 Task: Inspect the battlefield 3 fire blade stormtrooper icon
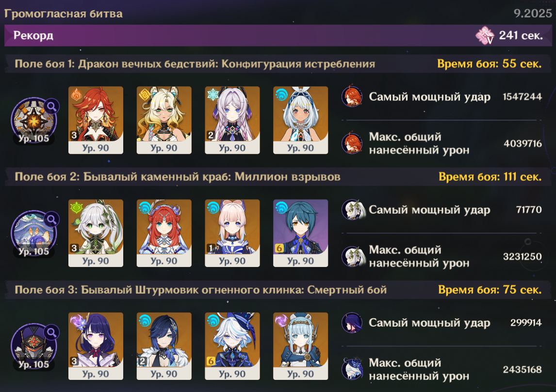click(34, 346)
